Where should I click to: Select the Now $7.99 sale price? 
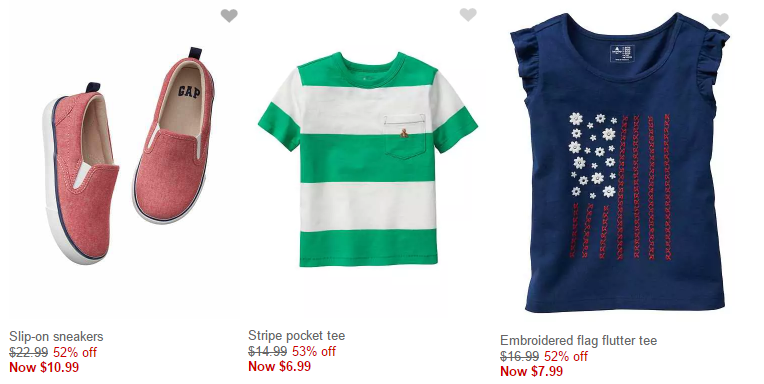point(531,371)
